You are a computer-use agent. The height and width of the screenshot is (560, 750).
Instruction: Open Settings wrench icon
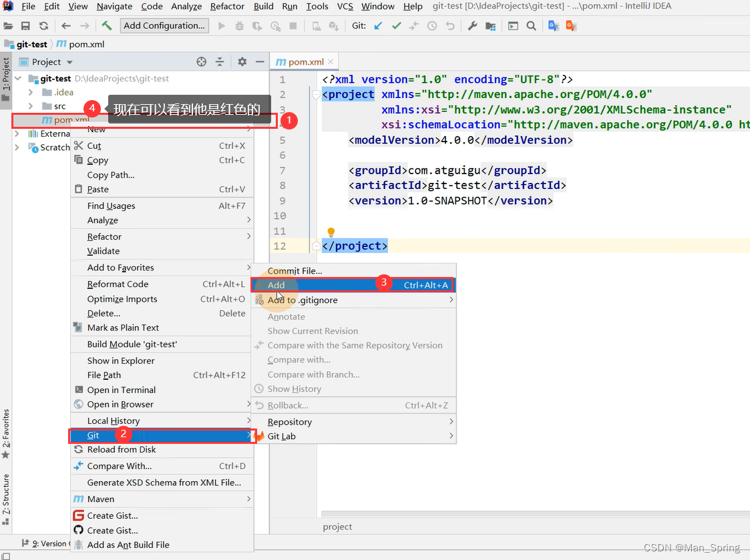pyautogui.click(x=473, y=26)
